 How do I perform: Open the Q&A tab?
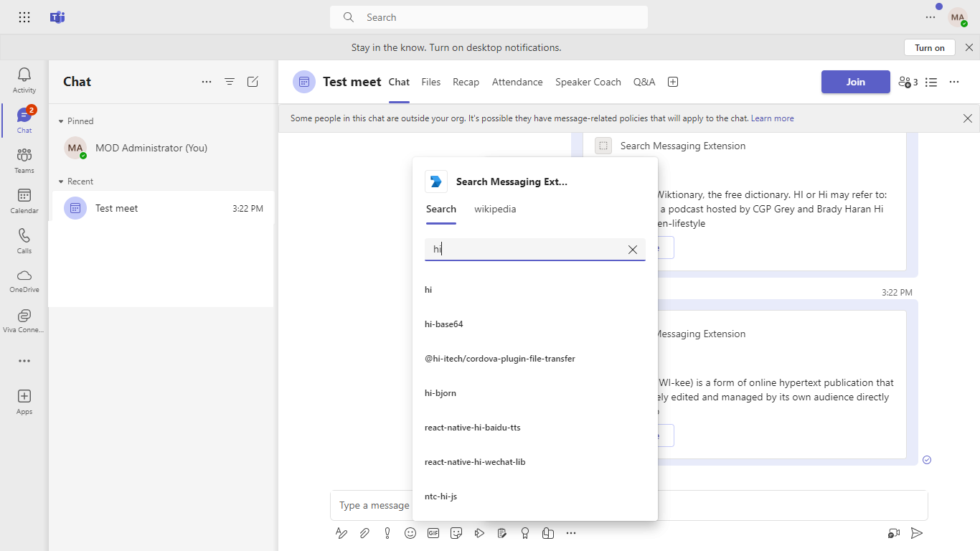[x=644, y=82]
